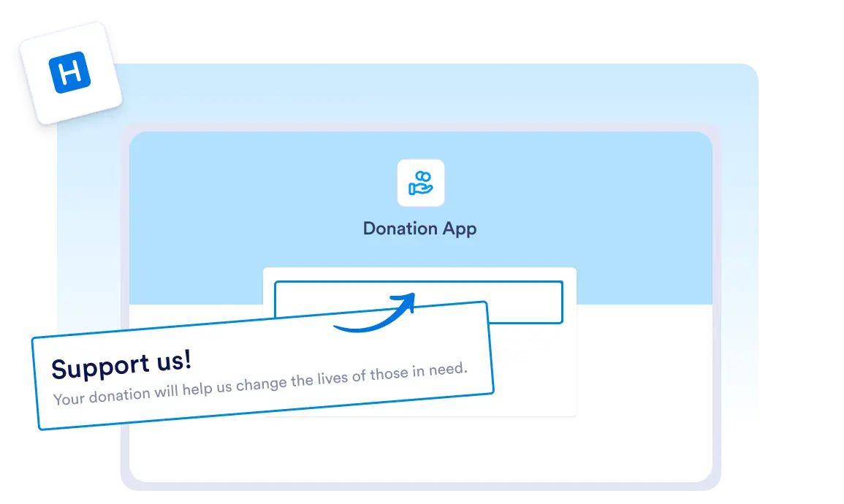Click the word "App" in the title
844x504 pixels.
tap(460, 229)
